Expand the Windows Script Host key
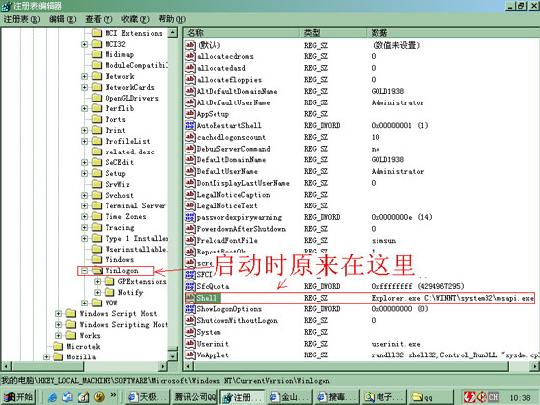Image resolution: width=540 pixels, height=405 pixels. [x=58, y=314]
